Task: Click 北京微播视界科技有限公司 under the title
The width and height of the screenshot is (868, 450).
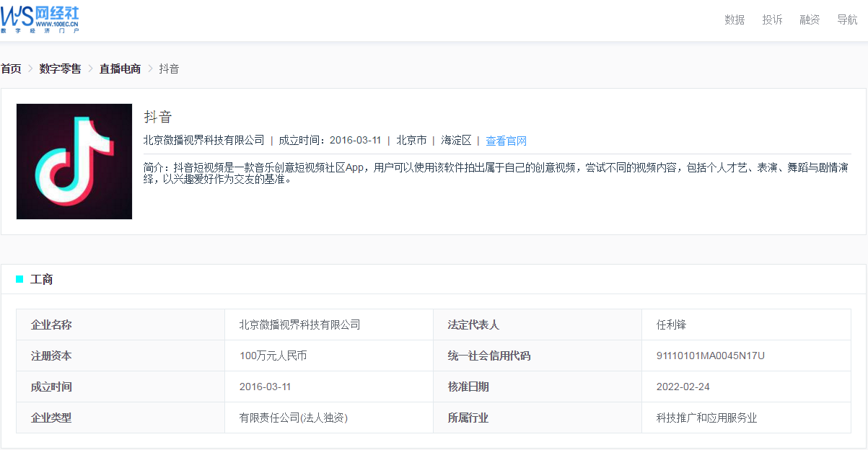Action: [204, 140]
